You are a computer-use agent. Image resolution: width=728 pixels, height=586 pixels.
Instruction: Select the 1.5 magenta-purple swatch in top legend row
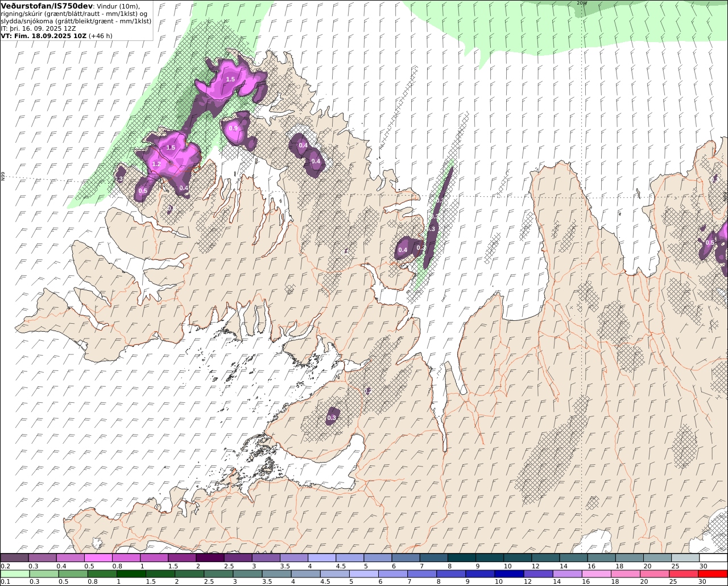point(182,558)
